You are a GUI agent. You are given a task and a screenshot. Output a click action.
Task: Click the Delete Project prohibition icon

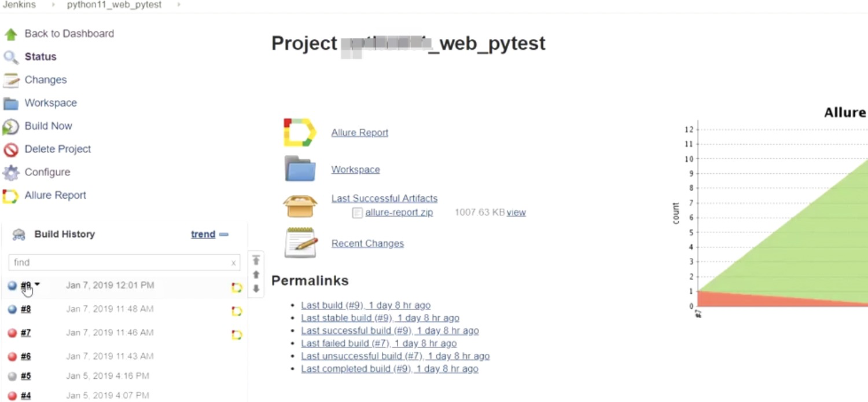tap(11, 149)
